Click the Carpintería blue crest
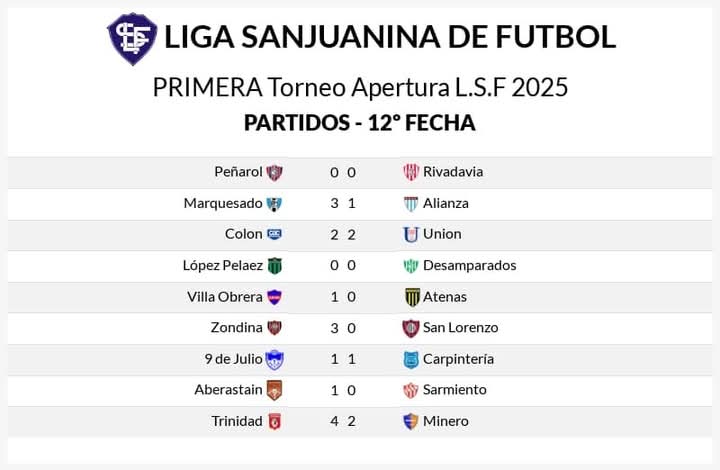Image resolution: width=720 pixels, height=470 pixels. coord(411,359)
